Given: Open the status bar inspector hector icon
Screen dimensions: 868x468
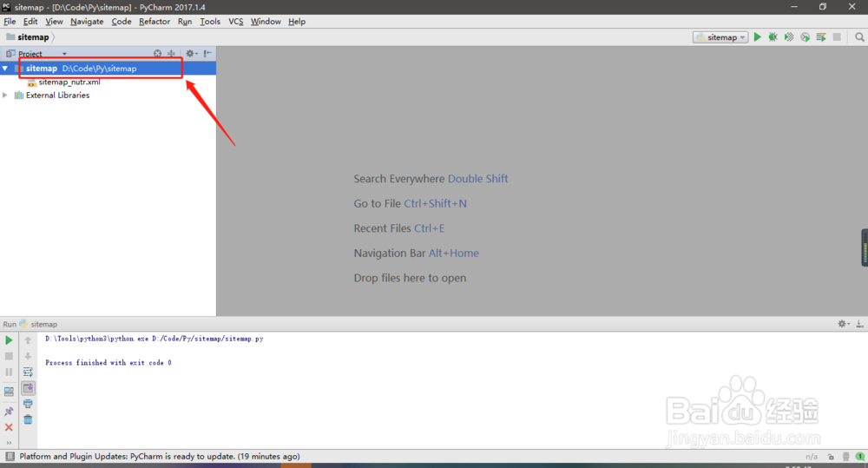Looking at the screenshot, I should (845, 457).
